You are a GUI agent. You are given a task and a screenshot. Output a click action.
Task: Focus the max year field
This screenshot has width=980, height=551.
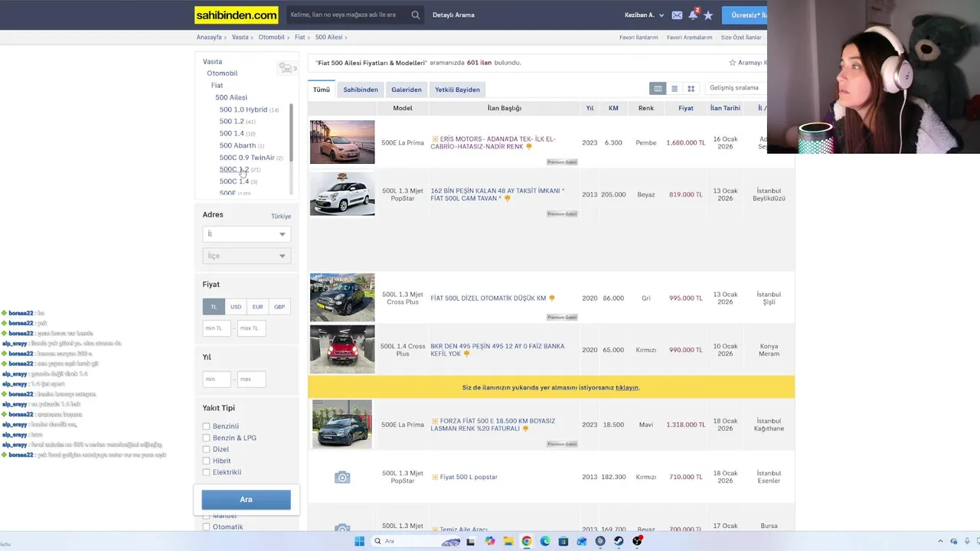point(251,379)
